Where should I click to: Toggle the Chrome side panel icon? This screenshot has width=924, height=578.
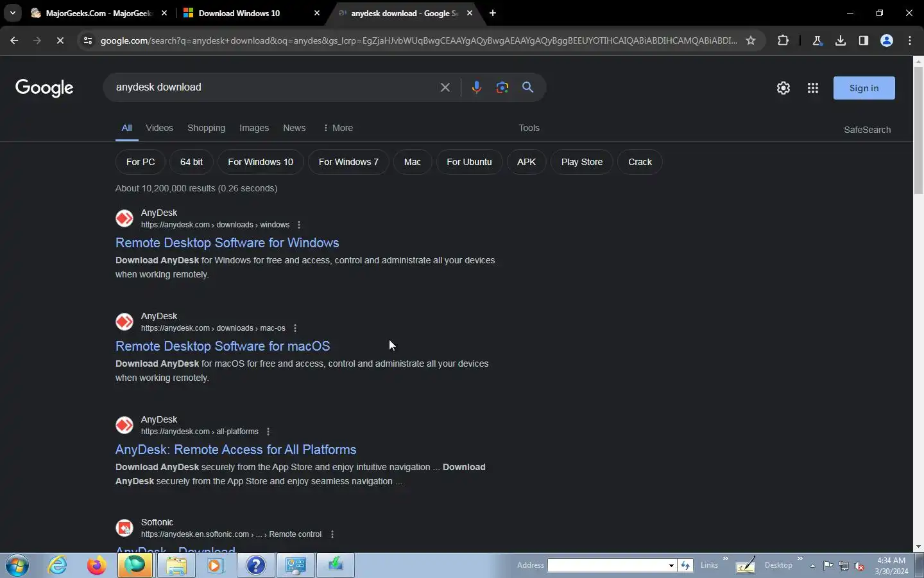pos(864,40)
